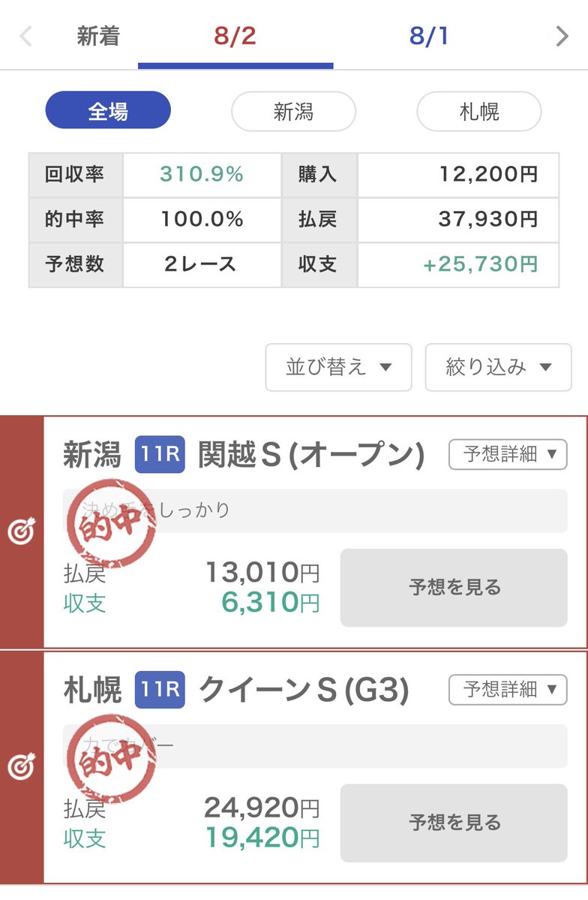
Task: Switch to the 8/1 date tab
Action: 429,36
